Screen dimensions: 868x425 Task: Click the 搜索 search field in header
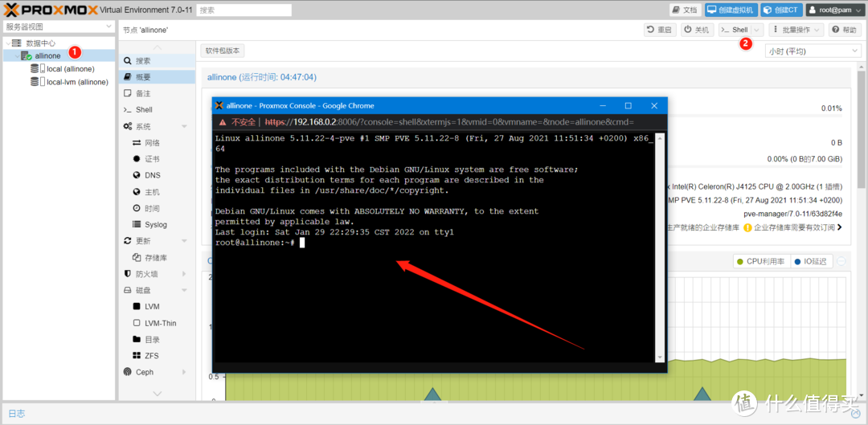coord(244,10)
